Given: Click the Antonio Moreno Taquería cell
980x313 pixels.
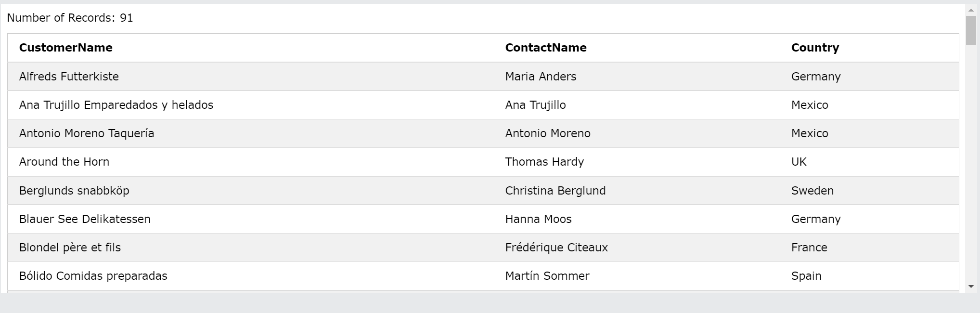Looking at the screenshot, I should (87, 133).
